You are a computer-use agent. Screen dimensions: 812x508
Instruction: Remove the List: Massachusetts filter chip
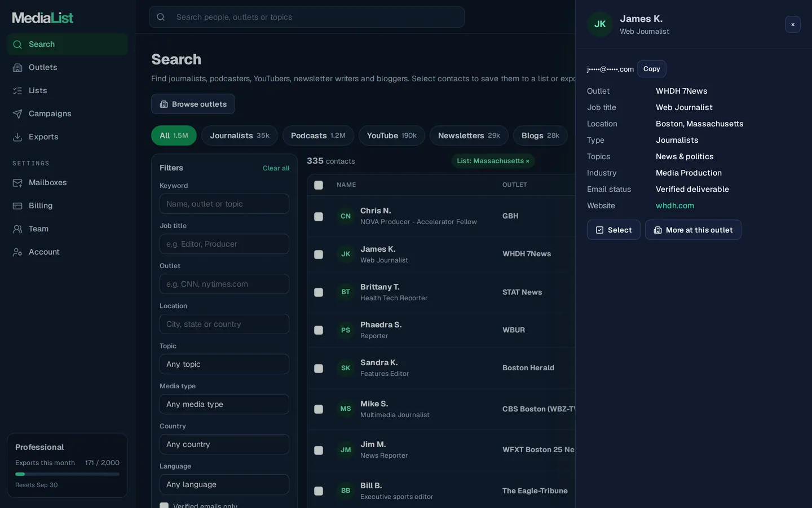click(x=527, y=161)
